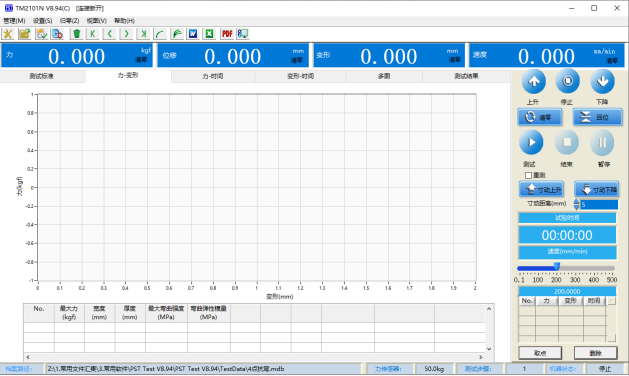Switch to the 力-时间 chart tab
629x376 pixels.
pyautogui.click(x=213, y=76)
